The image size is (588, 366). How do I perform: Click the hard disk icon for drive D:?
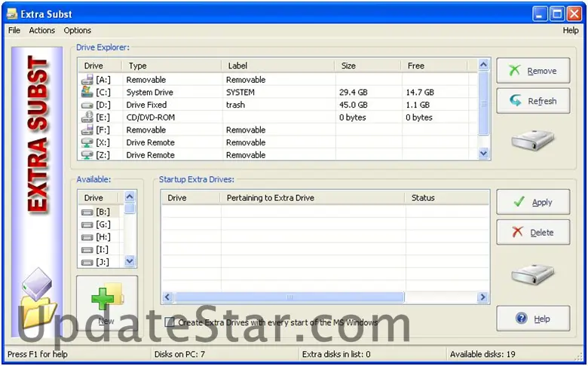87,105
